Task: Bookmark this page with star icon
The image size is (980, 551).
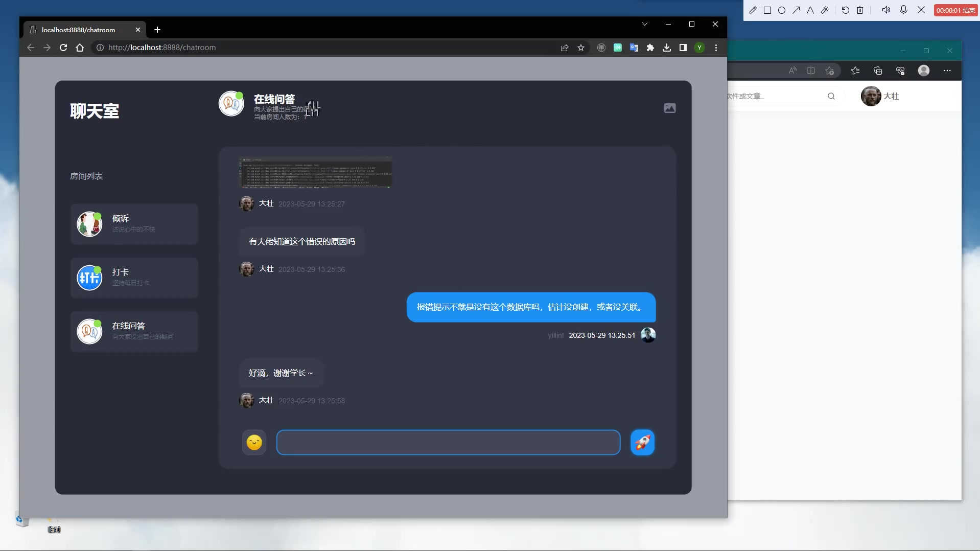Action: click(581, 48)
